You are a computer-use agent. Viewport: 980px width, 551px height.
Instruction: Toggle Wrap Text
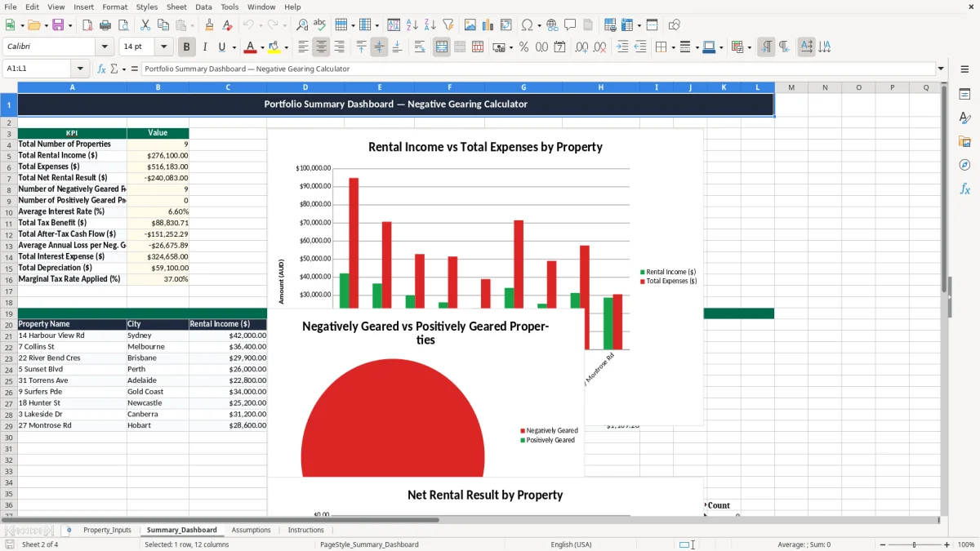[420, 47]
